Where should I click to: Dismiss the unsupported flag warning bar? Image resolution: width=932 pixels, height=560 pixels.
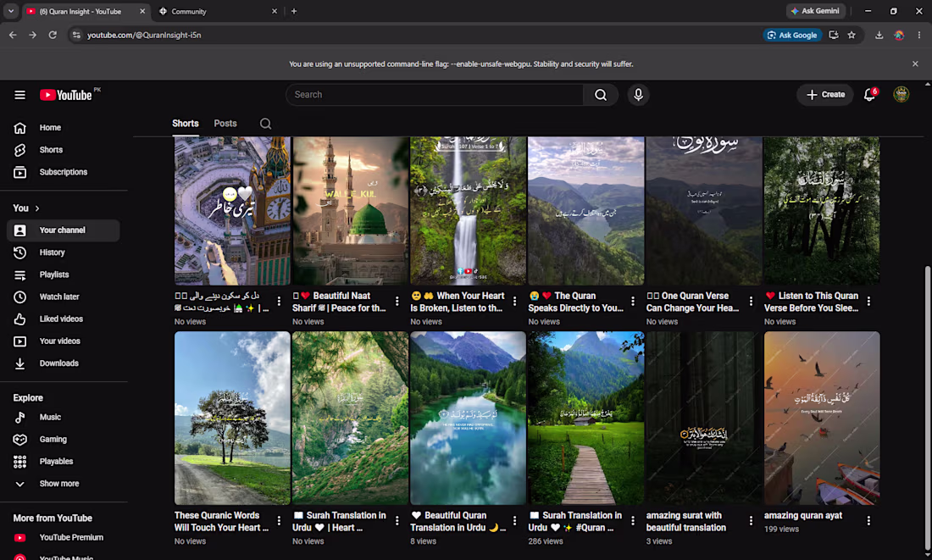(915, 64)
